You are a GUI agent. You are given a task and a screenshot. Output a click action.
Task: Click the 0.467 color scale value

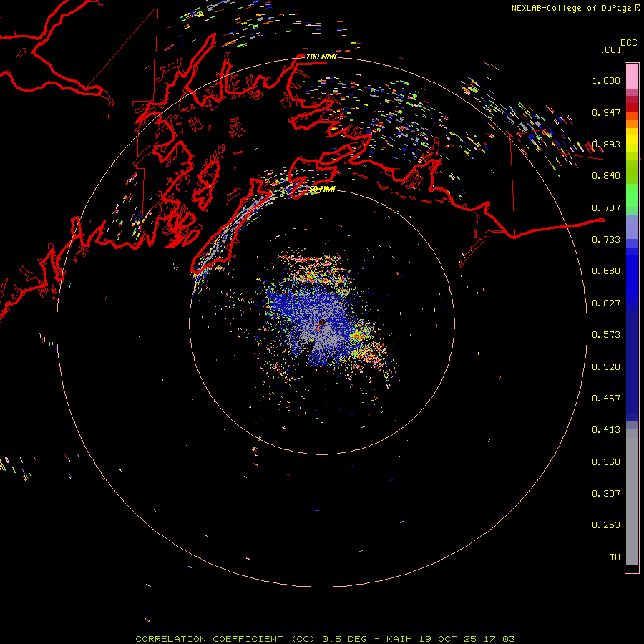coord(606,399)
